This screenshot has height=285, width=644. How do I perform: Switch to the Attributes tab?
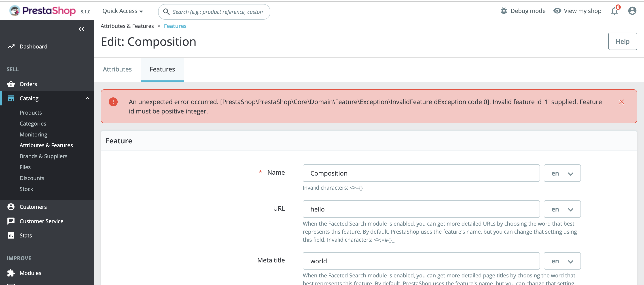click(x=117, y=69)
